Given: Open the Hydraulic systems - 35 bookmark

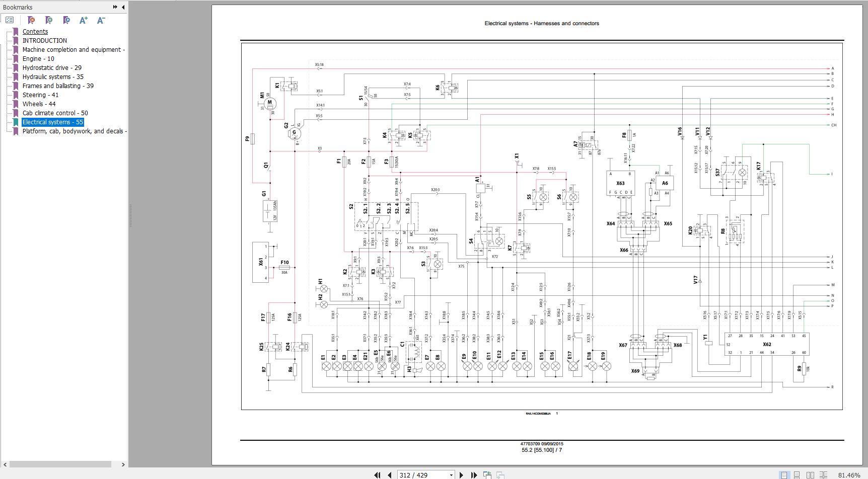Looking at the screenshot, I should pyautogui.click(x=53, y=77).
